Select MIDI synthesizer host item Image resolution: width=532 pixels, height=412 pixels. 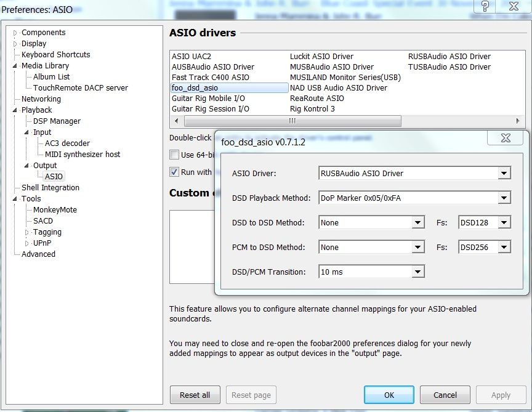point(83,155)
